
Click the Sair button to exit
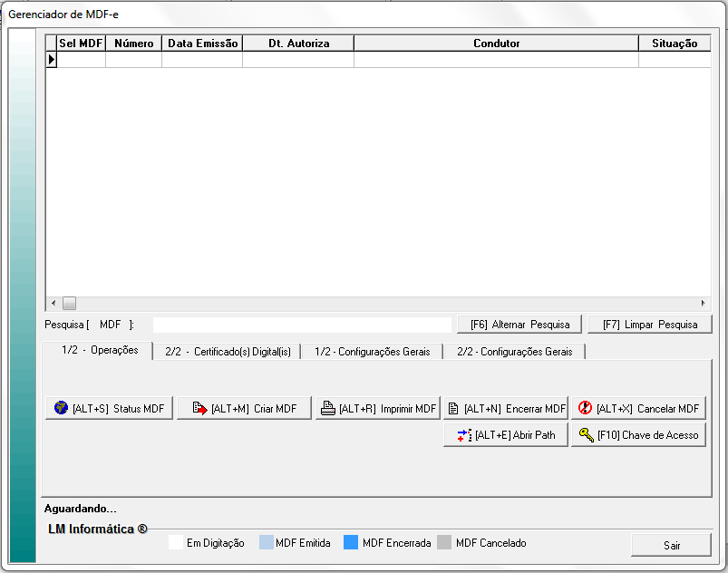click(x=671, y=545)
